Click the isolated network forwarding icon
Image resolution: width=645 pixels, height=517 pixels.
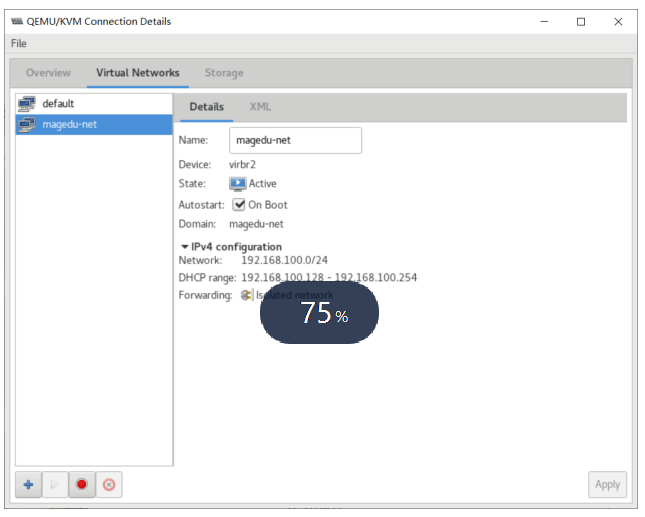coord(246,295)
